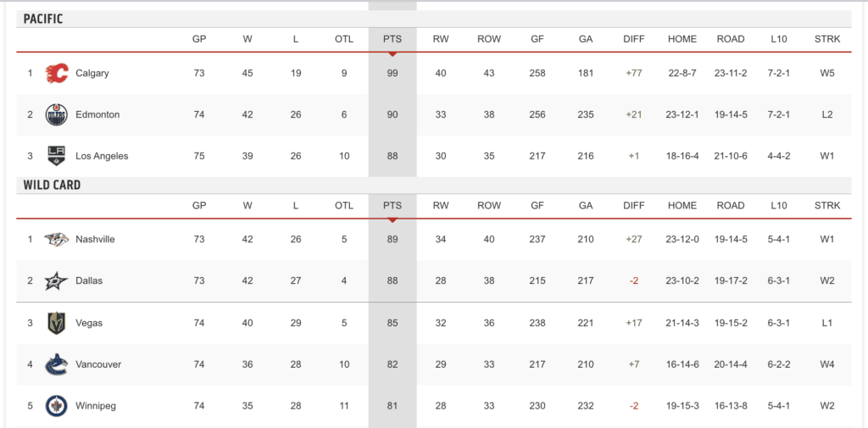Open the Calgary team name link

coord(92,73)
